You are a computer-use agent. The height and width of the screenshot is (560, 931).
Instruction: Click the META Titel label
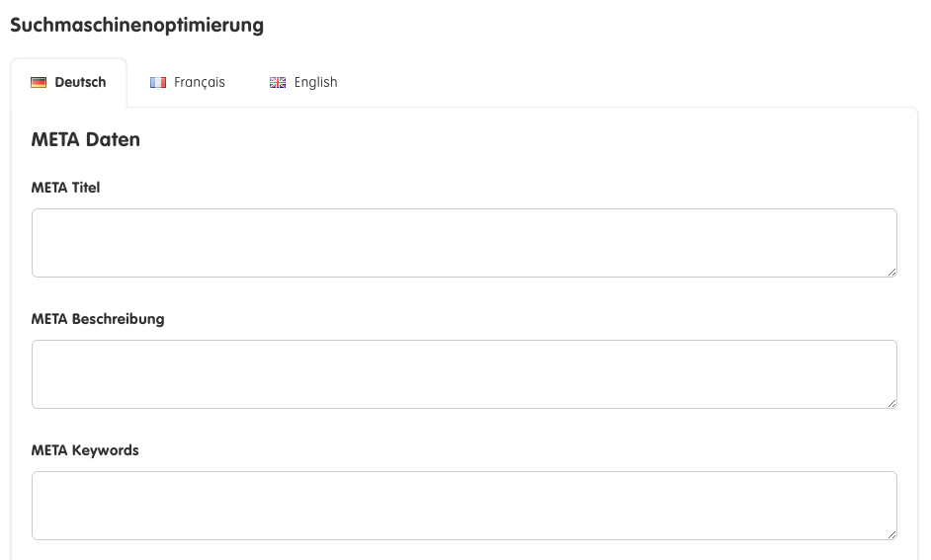[65, 188]
